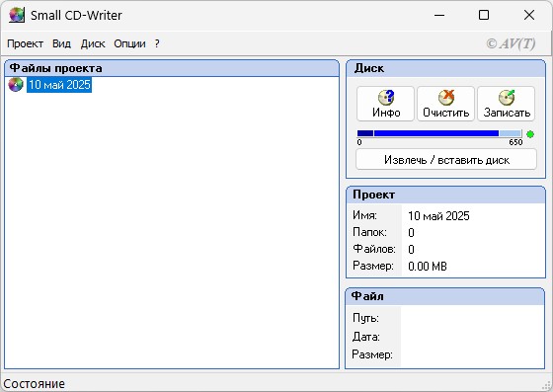
Task: Click the Small CD-Writer title bar icon
Action: [x=17, y=15]
